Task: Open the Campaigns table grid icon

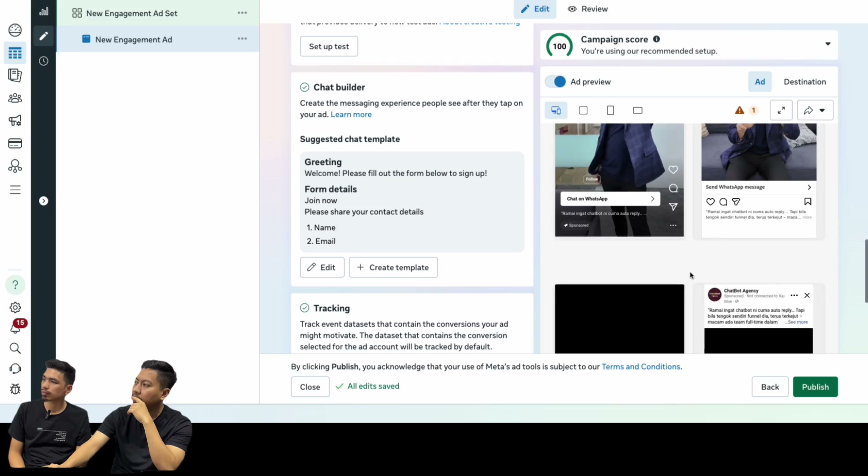Action: (x=15, y=53)
